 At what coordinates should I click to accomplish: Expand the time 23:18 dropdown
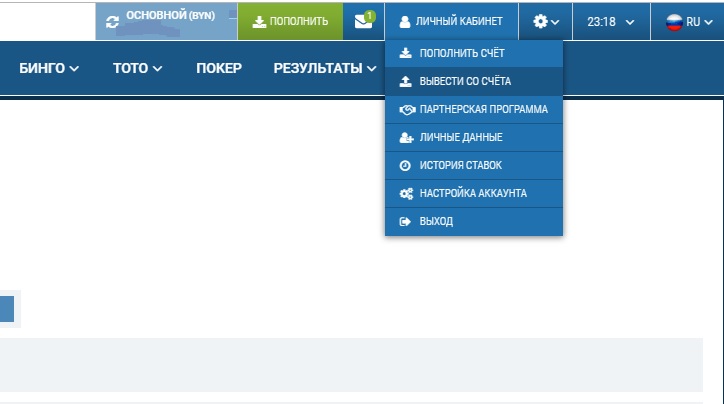click(610, 21)
